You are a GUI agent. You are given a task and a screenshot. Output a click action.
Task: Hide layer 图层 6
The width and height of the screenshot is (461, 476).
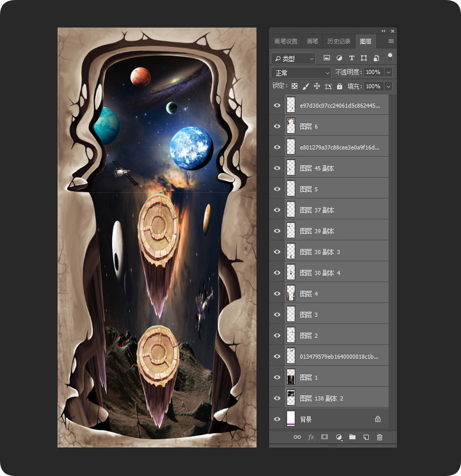277,126
